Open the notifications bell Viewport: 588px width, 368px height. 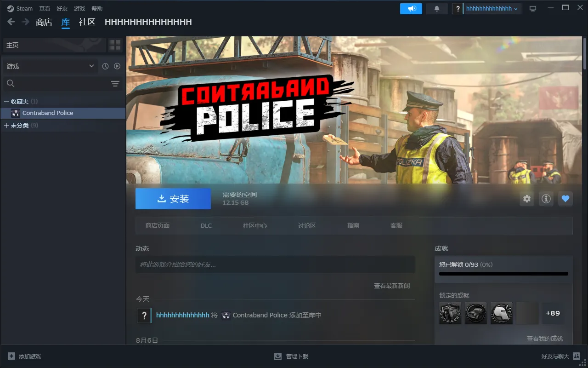click(436, 9)
